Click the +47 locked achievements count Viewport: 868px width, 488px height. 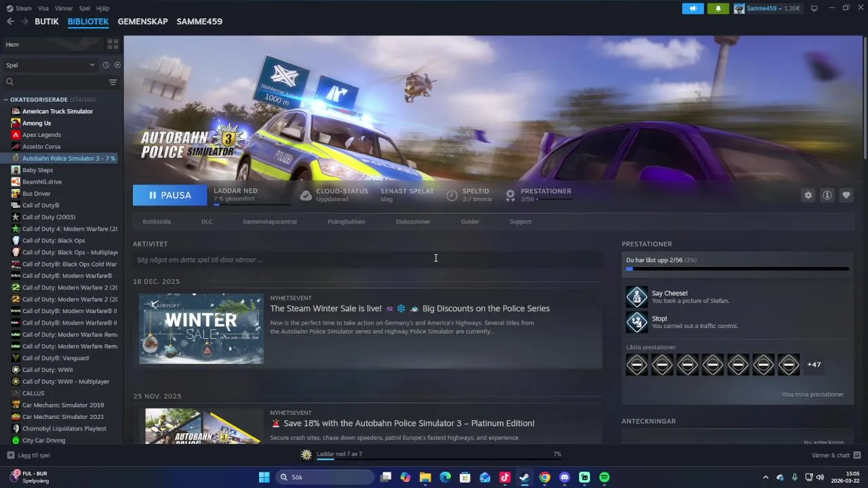[x=814, y=365]
